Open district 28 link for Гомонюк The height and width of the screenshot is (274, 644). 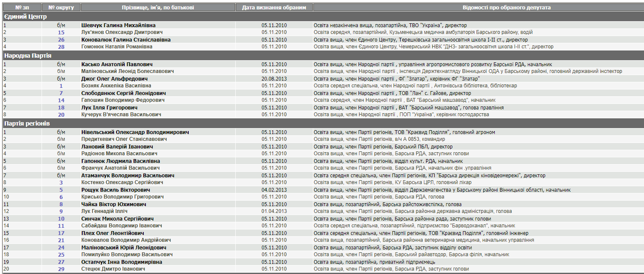tap(61, 47)
